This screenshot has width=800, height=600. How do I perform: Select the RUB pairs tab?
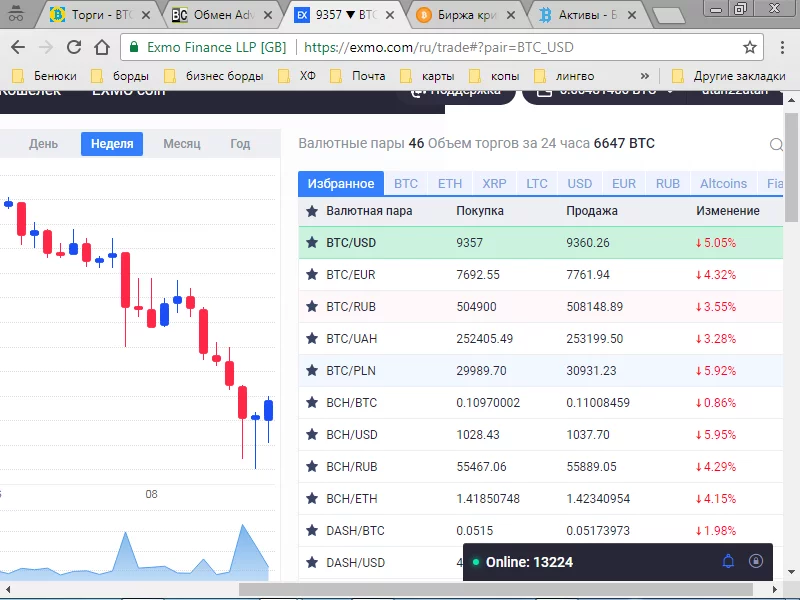click(668, 184)
